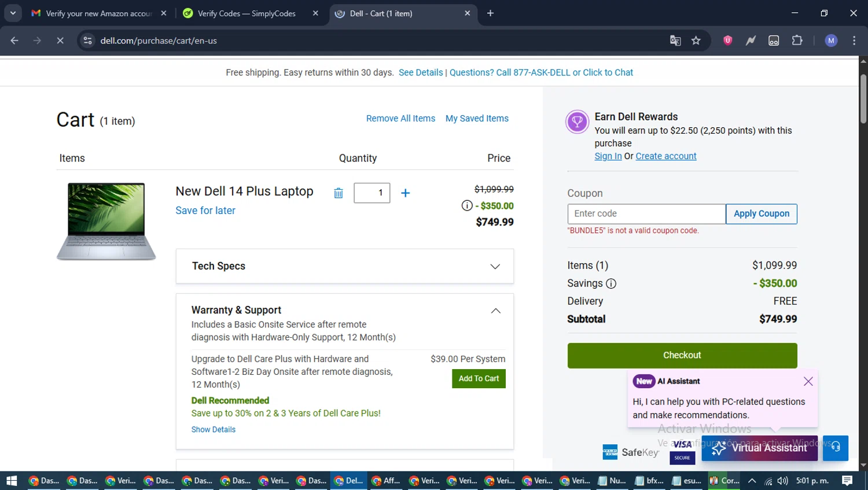Viewport: 868px width, 490px height.
Task: Open a new browser tab
Action: (x=490, y=13)
